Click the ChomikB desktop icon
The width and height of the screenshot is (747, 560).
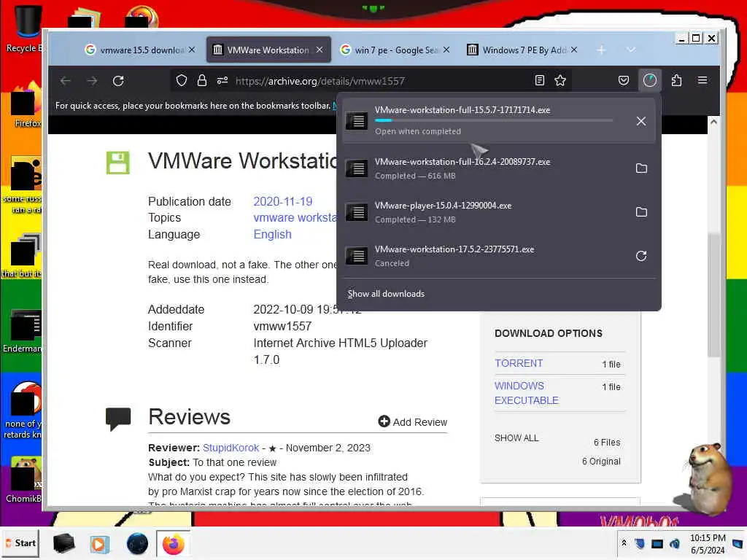click(x=24, y=480)
